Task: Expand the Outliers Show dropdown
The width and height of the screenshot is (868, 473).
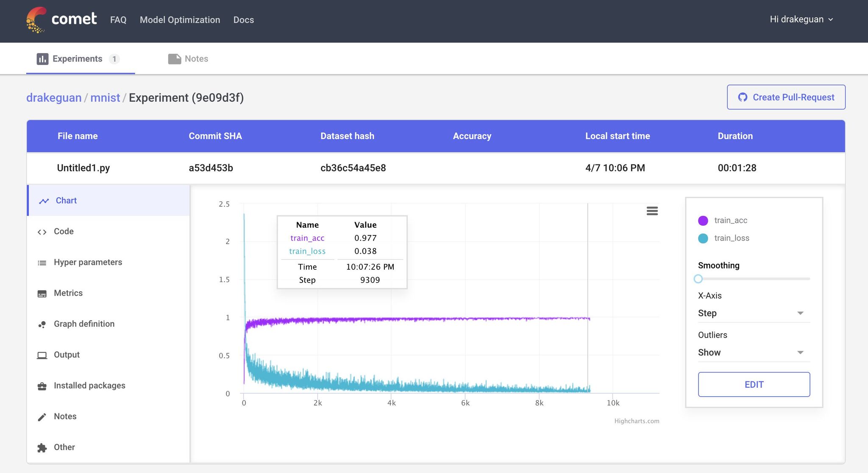Action: (x=754, y=353)
